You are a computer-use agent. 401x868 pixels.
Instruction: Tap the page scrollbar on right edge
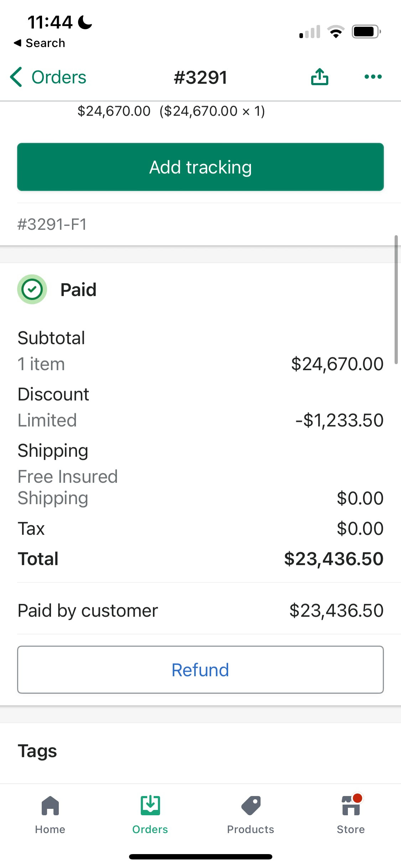396,299
